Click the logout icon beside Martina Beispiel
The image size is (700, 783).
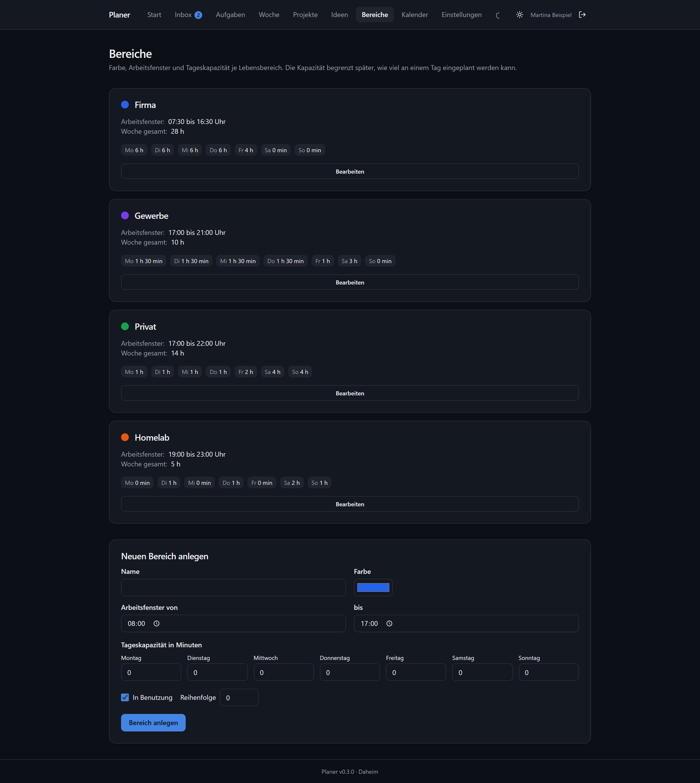pos(582,15)
